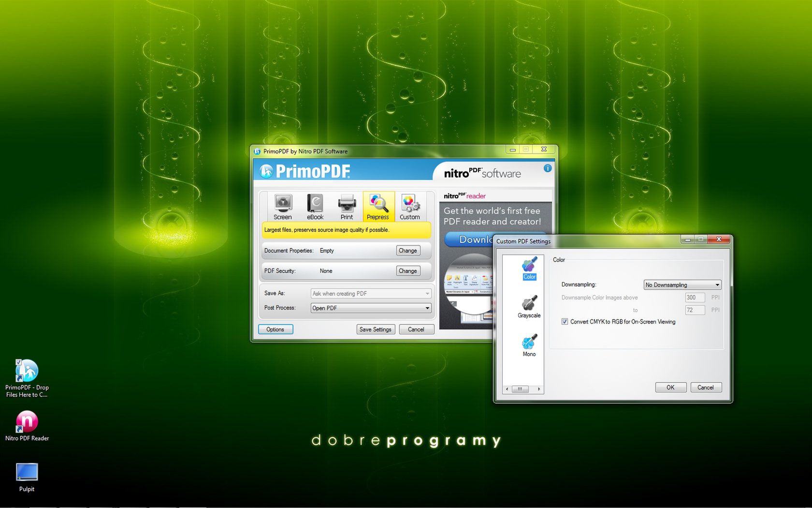
Task: Select the Color category in Custom PDF Settings
Action: (529, 269)
